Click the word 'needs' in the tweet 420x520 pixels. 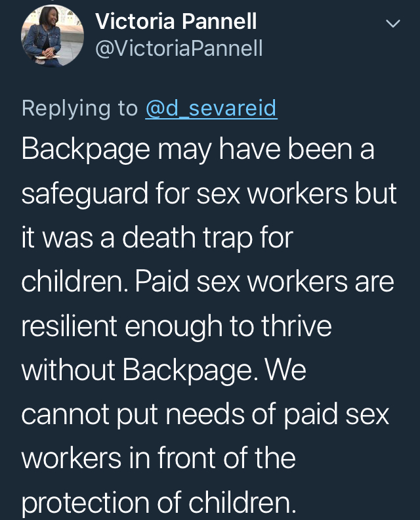[x=205, y=414]
